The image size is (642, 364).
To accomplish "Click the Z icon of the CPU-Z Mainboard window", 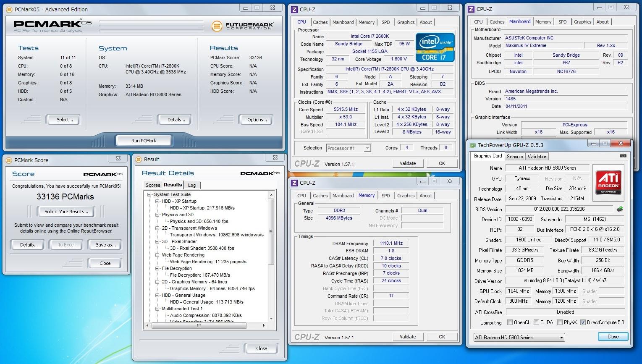I will click(472, 9).
